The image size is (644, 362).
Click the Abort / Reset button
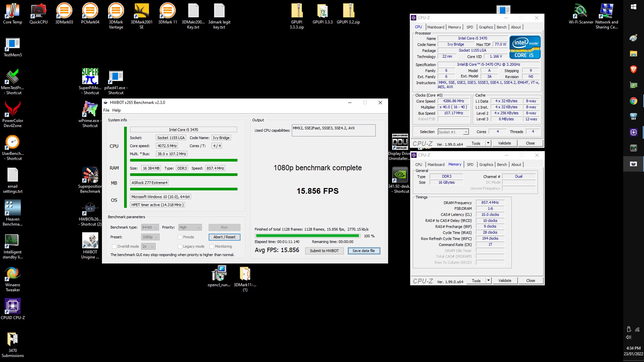click(x=224, y=237)
